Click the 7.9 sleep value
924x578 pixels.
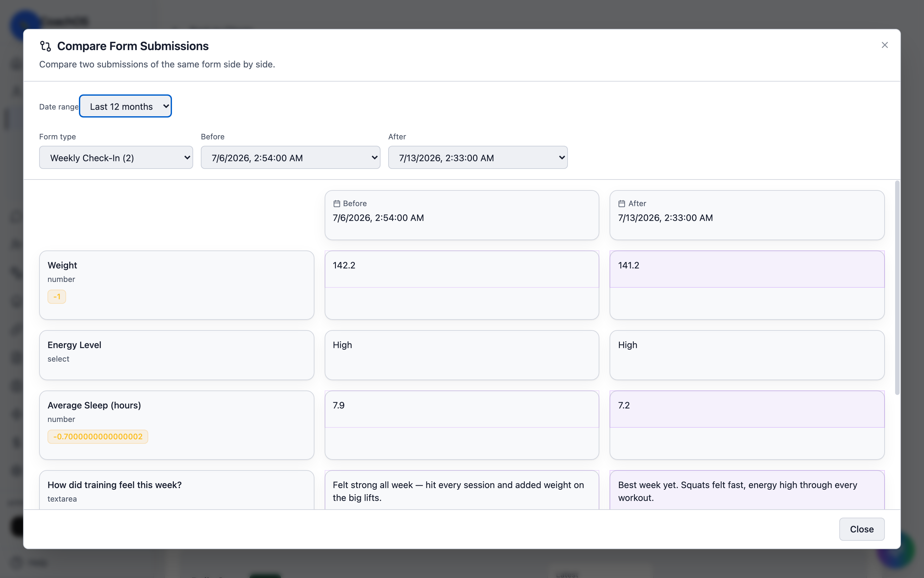[338, 405]
